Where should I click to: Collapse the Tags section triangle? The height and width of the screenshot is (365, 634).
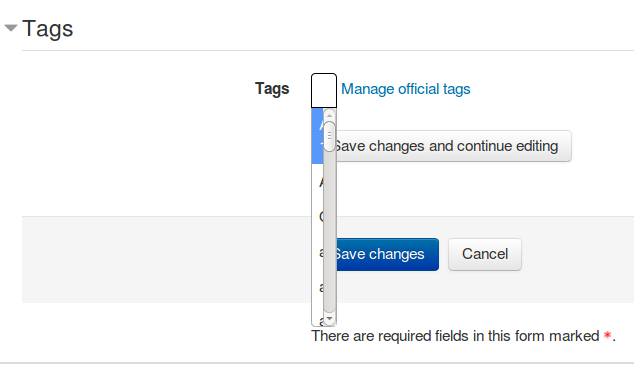point(11,28)
